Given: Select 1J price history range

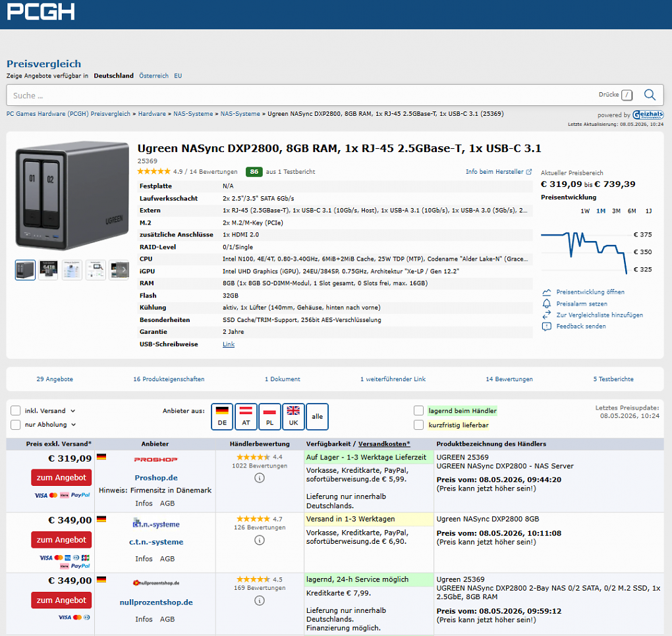Looking at the screenshot, I should coord(649,211).
